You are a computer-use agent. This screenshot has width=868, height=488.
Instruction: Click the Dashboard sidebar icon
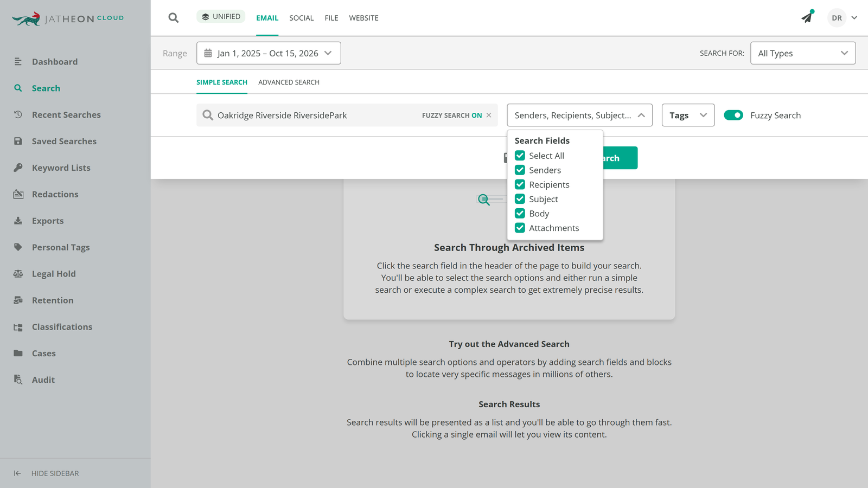tap(18, 62)
